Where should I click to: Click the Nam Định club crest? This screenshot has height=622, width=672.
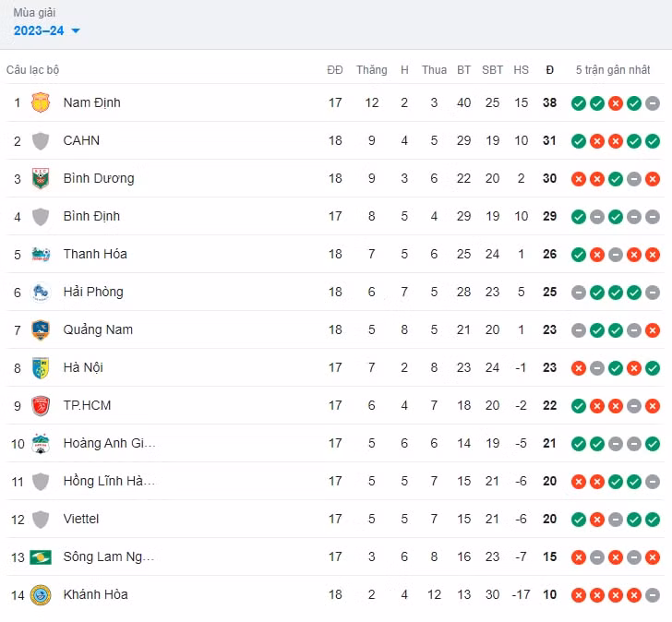[x=41, y=102]
